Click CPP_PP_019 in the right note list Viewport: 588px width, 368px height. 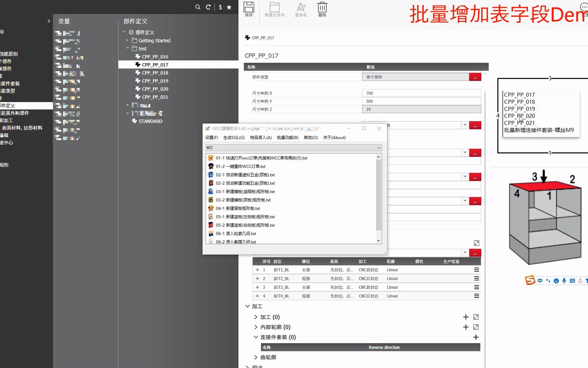(519, 109)
